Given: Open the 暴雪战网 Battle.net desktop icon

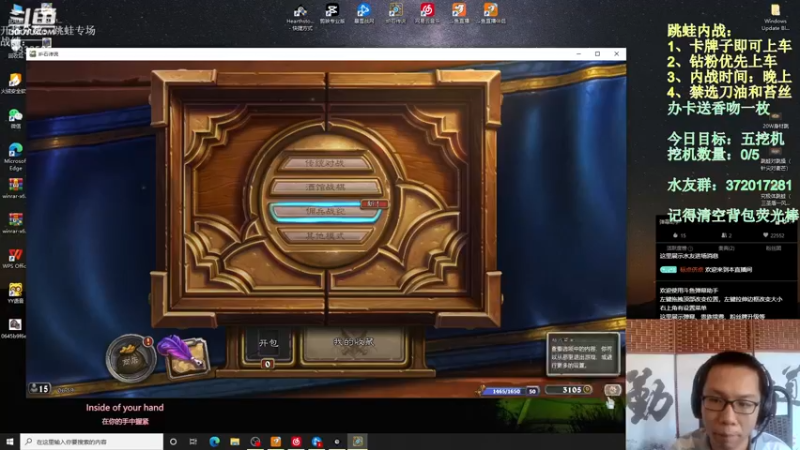Looking at the screenshot, I should (364, 14).
